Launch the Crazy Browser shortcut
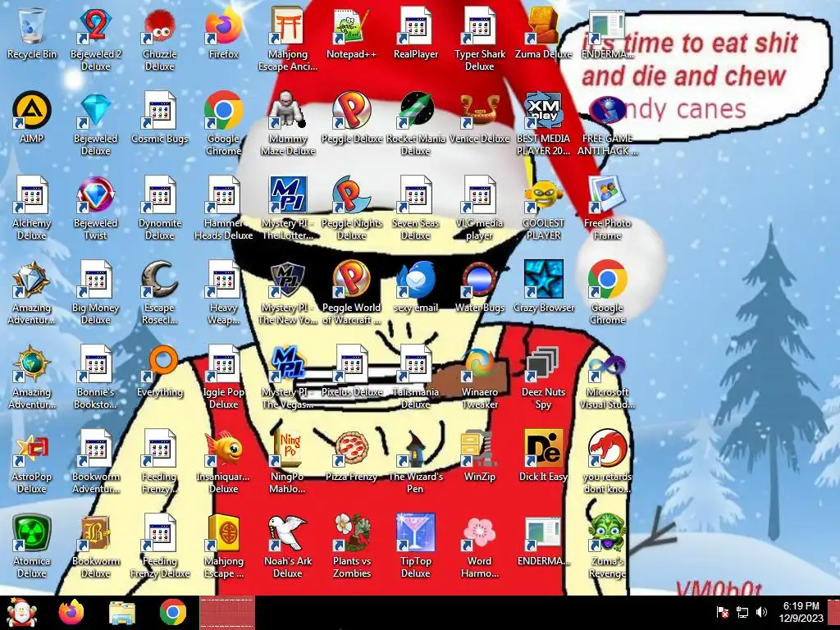This screenshot has width=840, height=630. pos(543,286)
